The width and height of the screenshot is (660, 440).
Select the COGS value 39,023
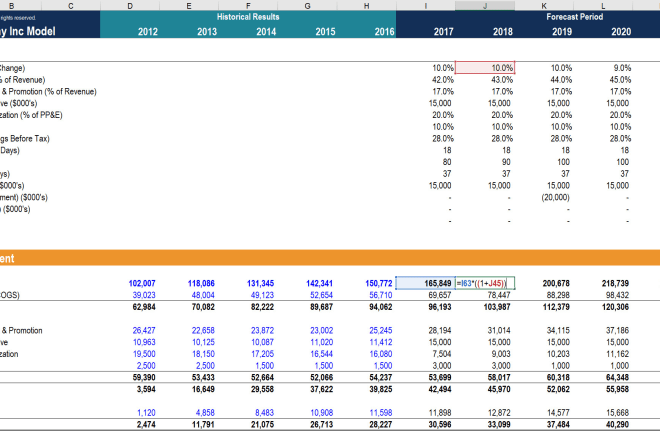(144, 295)
